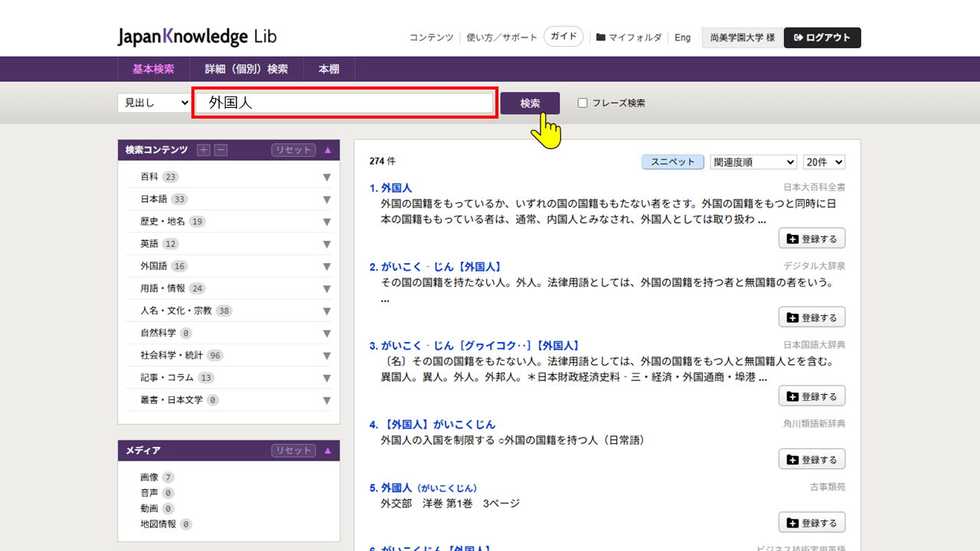Expand the 社会科学・統計 category arrow

pos(327,356)
